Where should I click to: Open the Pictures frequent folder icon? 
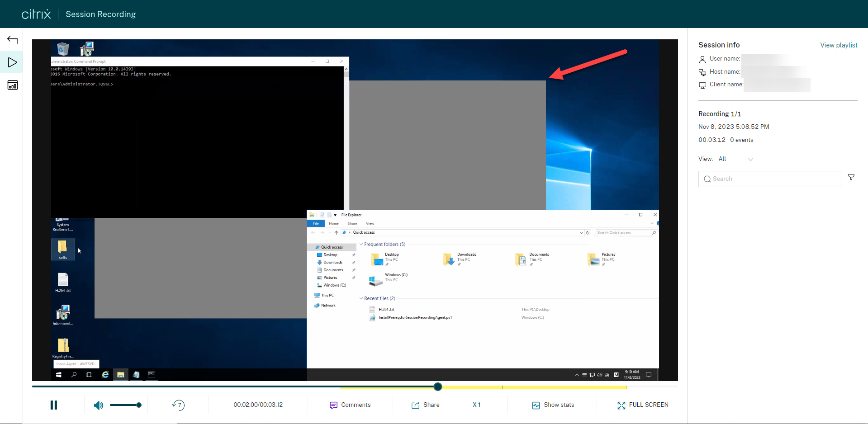coord(593,259)
